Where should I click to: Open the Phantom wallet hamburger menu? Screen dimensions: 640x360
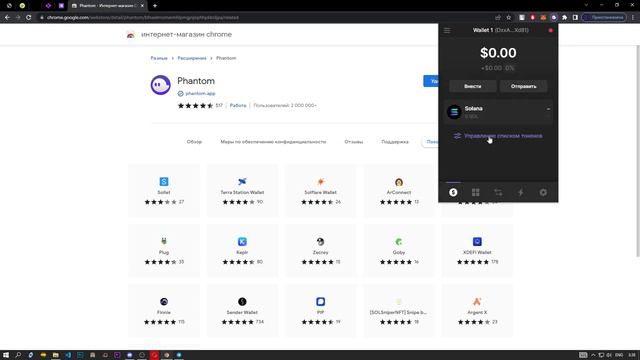pyautogui.click(x=447, y=30)
